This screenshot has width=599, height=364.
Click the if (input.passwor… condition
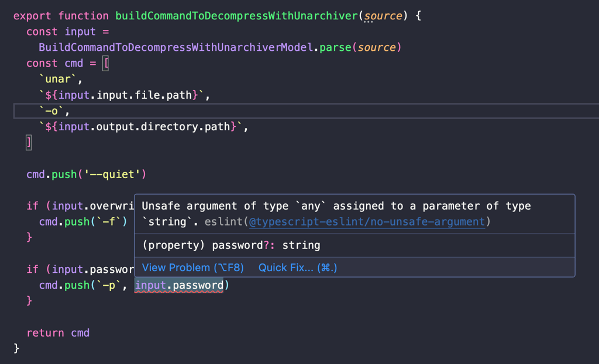coord(80,269)
